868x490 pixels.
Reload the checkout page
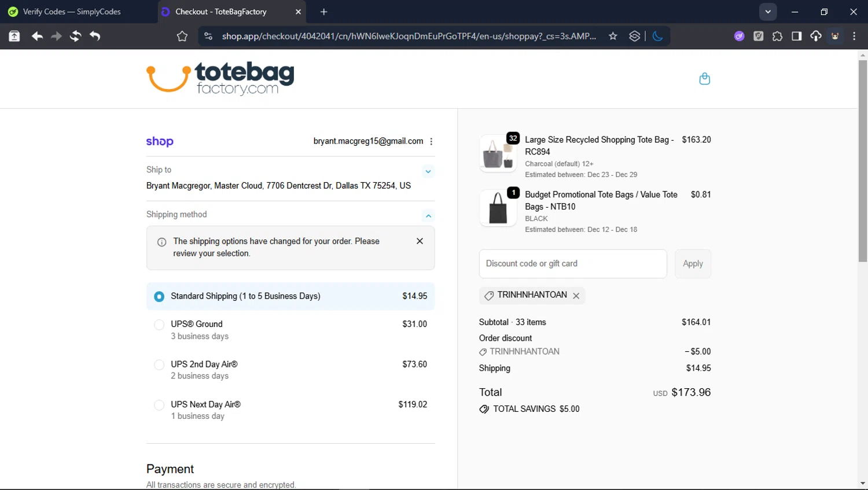[x=75, y=36]
